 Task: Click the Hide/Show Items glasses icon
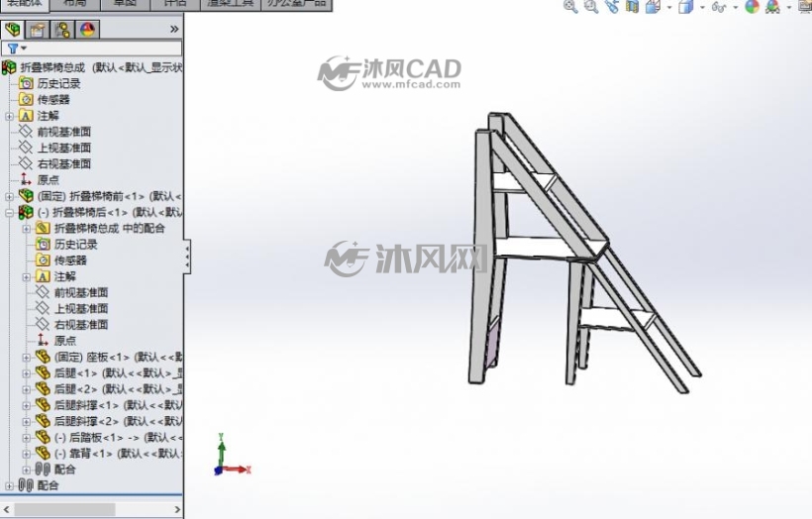click(x=718, y=7)
